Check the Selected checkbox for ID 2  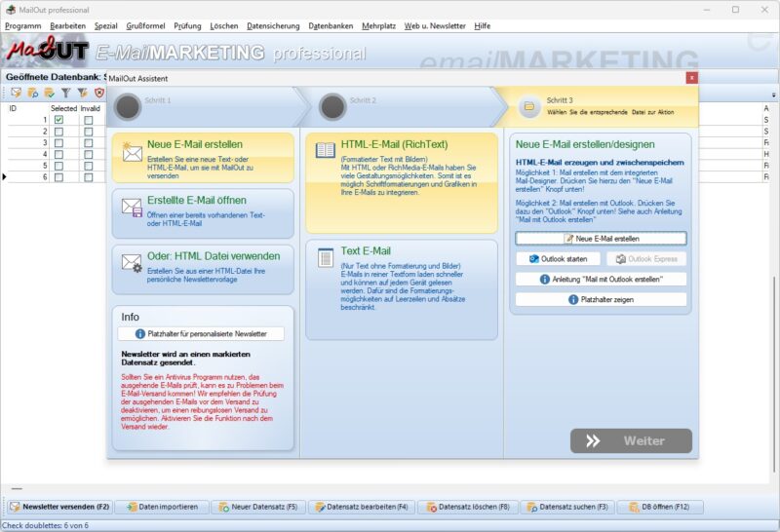(x=58, y=132)
